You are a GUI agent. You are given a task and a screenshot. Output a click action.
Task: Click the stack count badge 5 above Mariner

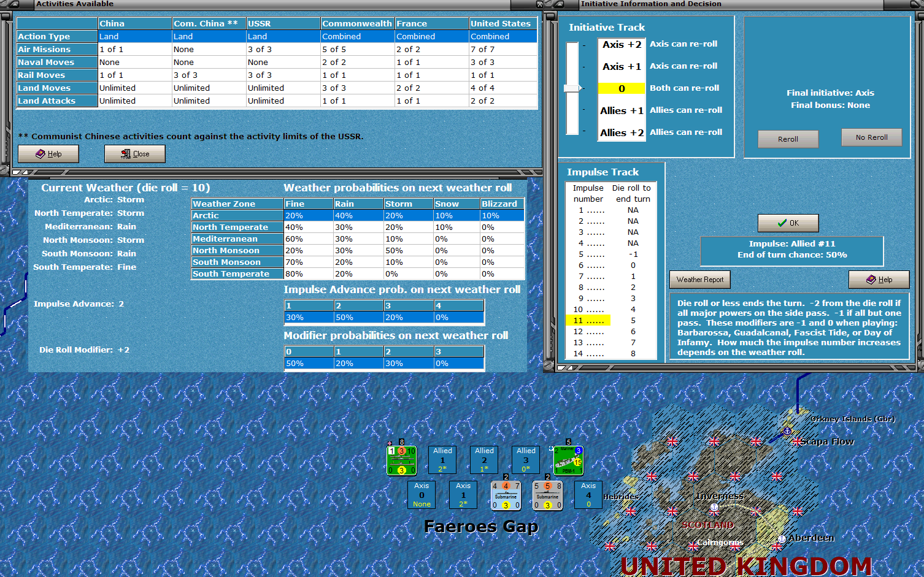[568, 442]
